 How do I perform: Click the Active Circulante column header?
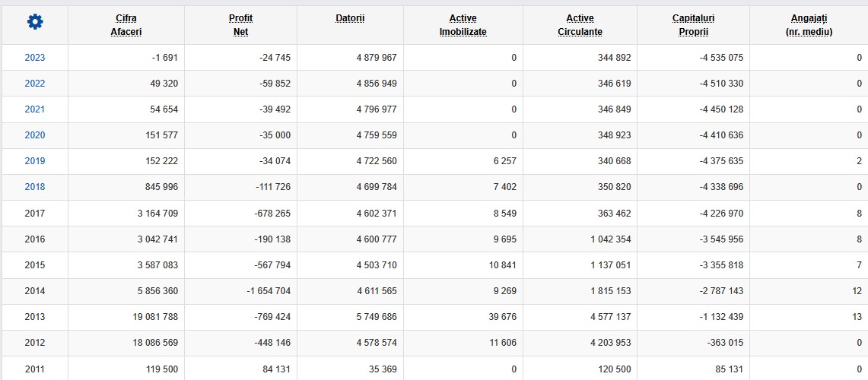click(580, 25)
